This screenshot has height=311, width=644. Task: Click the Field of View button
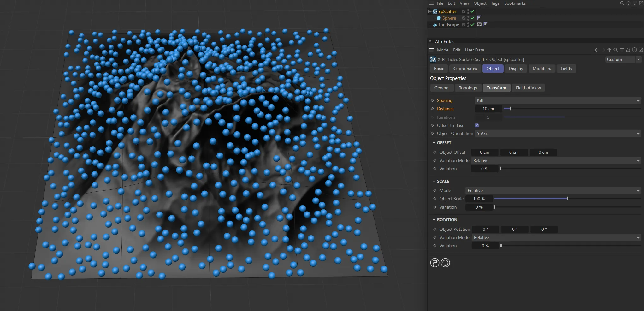[x=528, y=88]
